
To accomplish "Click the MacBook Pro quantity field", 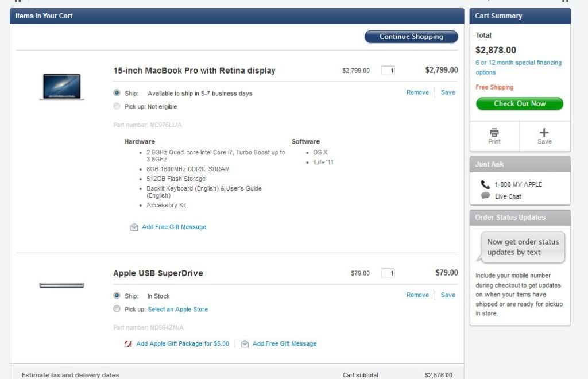I will coord(388,71).
